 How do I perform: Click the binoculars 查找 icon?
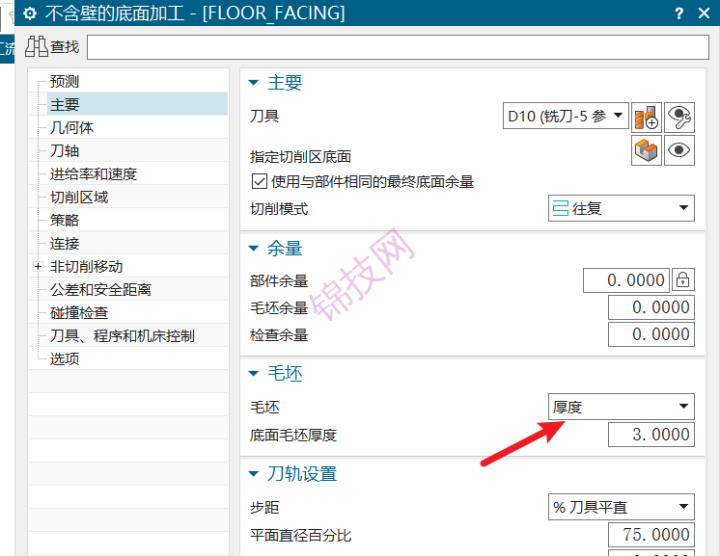(x=36, y=46)
